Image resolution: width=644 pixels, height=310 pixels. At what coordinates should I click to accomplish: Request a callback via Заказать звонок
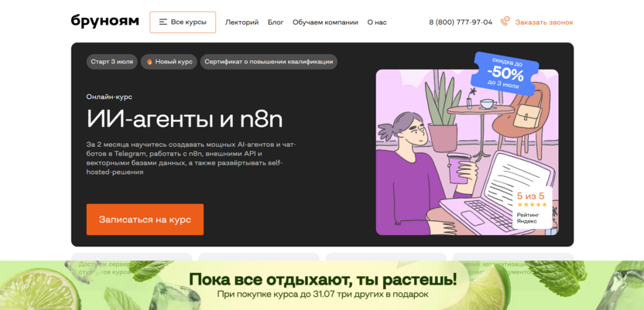(x=544, y=22)
